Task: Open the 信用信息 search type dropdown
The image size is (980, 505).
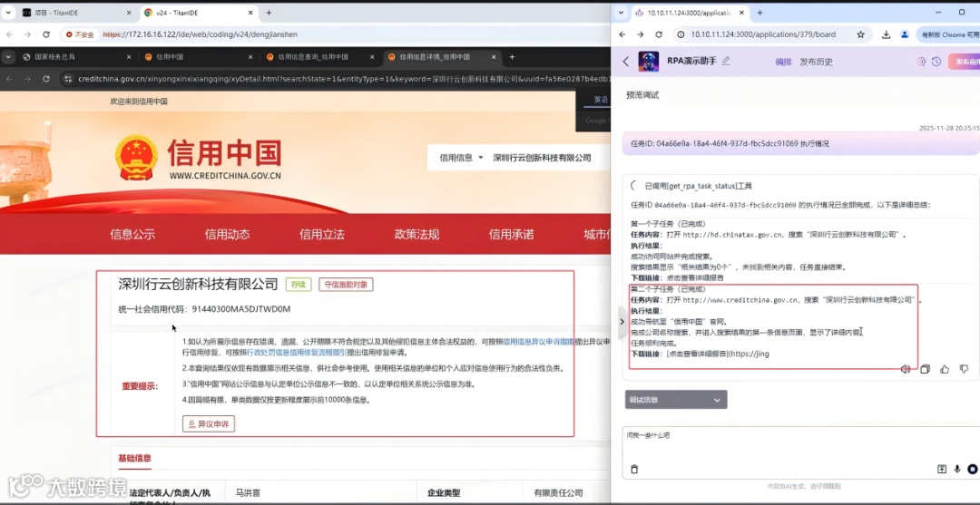Action: (x=461, y=158)
